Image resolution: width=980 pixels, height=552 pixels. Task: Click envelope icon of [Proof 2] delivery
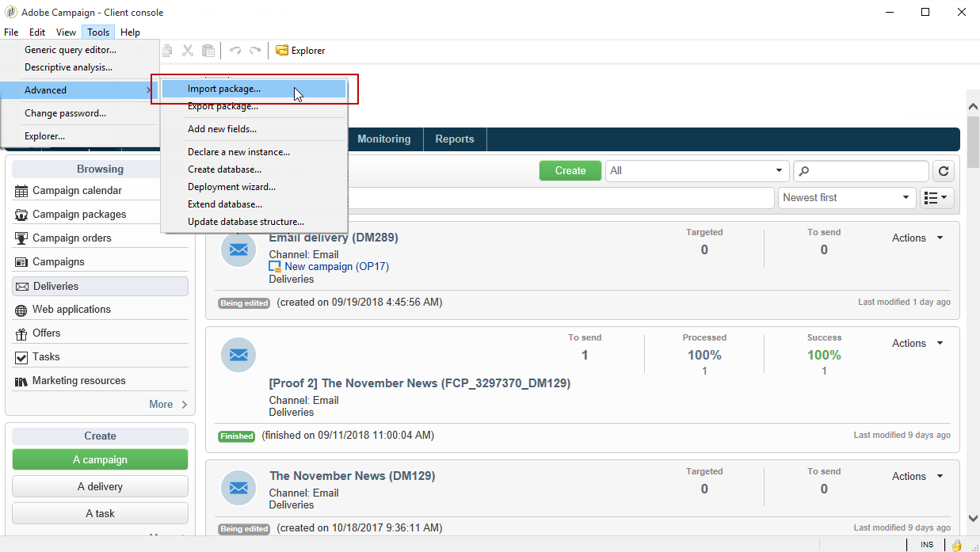238,355
